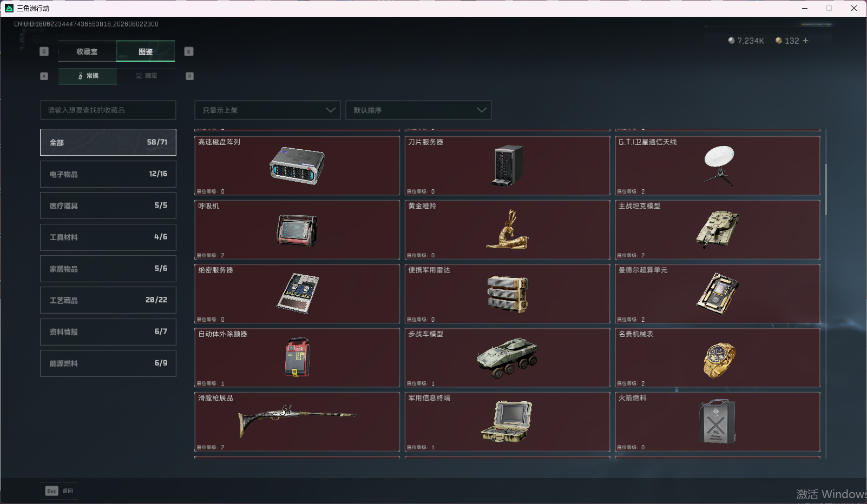The height and width of the screenshot is (504, 867).
Task: Click the 132 gold currency icon
Action: pyautogui.click(x=779, y=41)
